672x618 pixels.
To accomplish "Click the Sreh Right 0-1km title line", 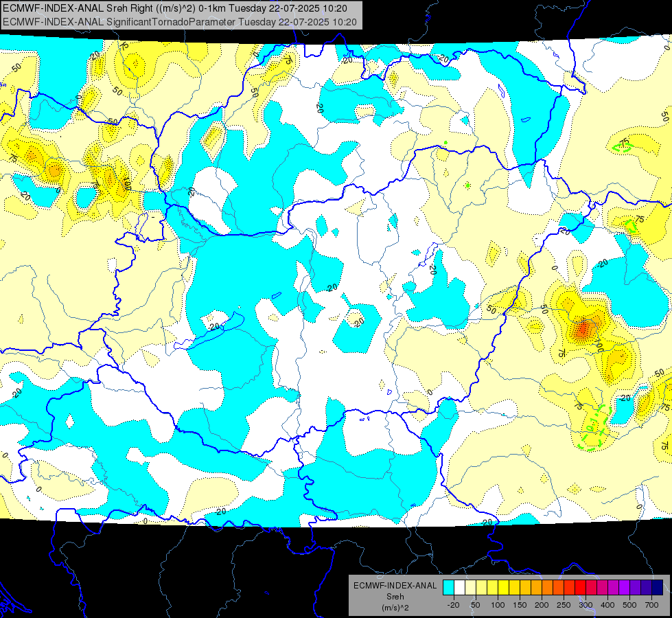I will point(175,8).
